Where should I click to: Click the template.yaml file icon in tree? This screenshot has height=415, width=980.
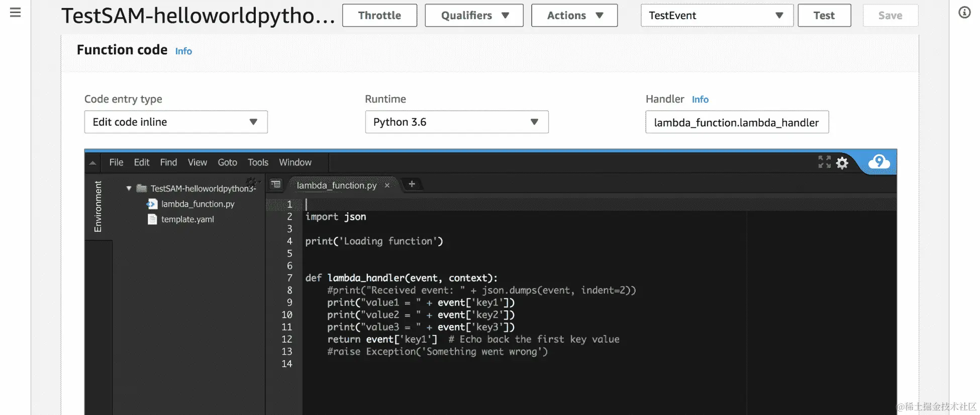click(152, 219)
